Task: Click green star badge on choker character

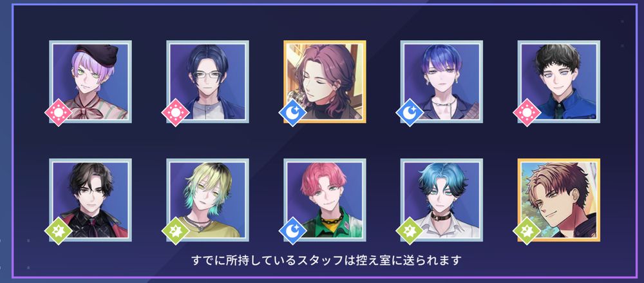Action: click(x=410, y=231)
